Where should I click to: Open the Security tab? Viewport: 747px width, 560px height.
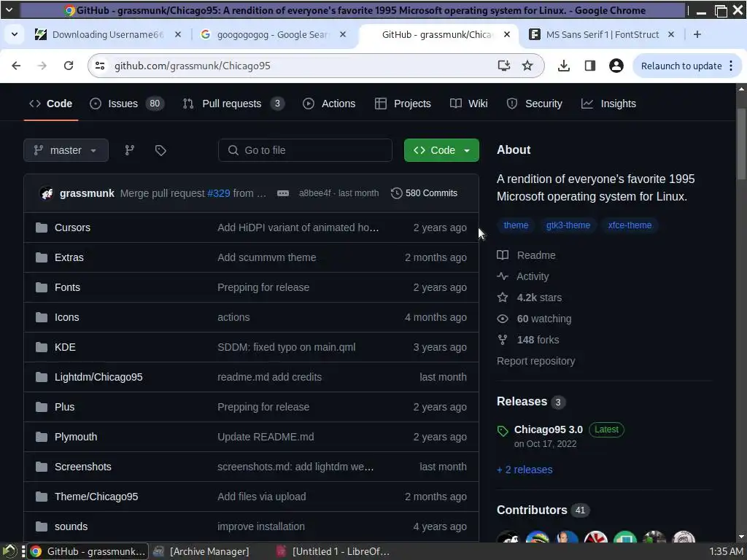[x=535, y=104]
